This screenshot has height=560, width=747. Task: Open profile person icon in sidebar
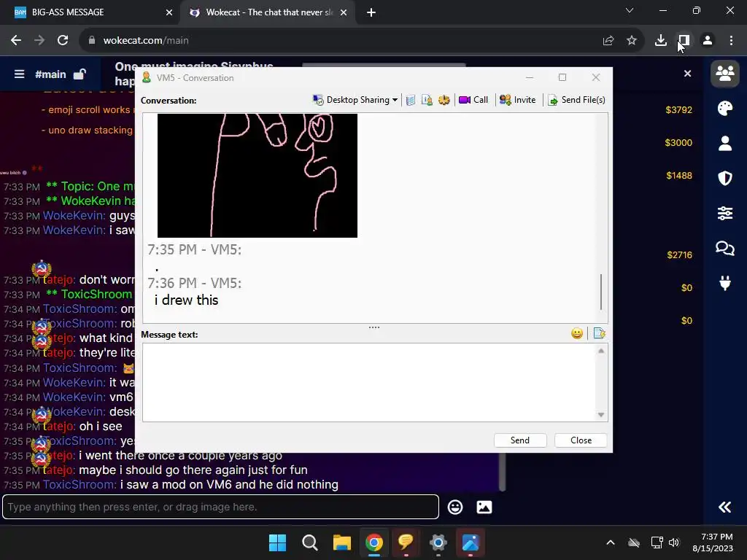[725, 144]
